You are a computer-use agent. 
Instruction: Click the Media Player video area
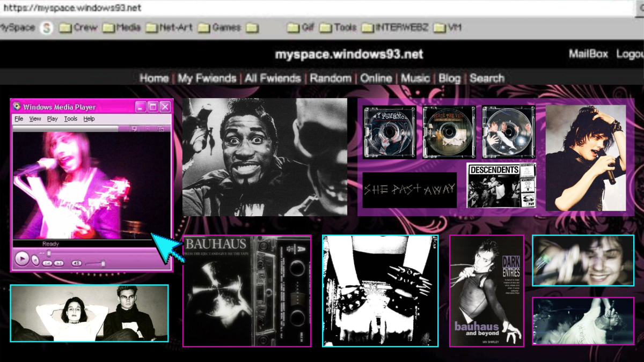(x=91, y=186)
